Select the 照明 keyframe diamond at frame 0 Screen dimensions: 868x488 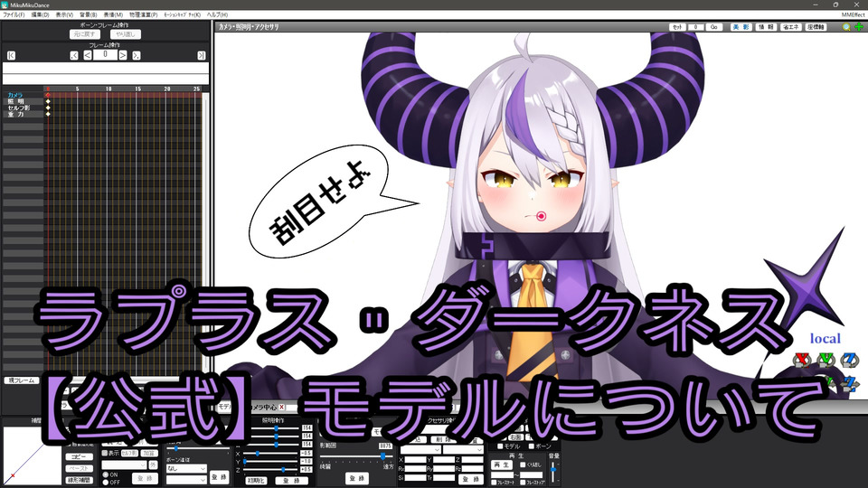click(48, 101)
